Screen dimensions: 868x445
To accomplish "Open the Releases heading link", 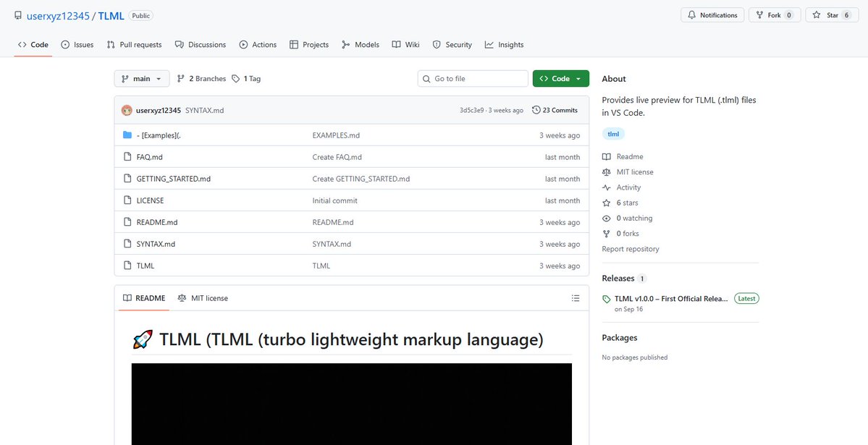I will pyautogui.click(x=618, y=279).
